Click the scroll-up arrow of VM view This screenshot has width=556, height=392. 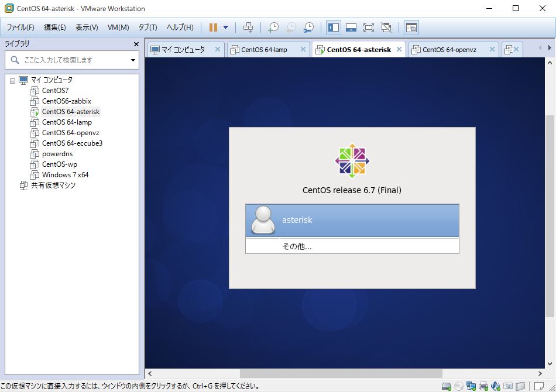click(550, 63)
